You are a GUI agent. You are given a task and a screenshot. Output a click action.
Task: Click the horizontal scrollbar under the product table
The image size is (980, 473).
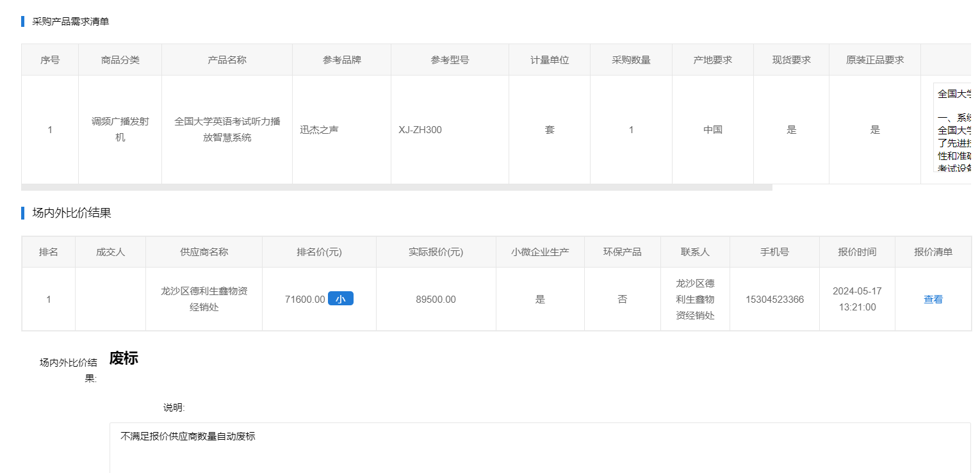[396, 188]
